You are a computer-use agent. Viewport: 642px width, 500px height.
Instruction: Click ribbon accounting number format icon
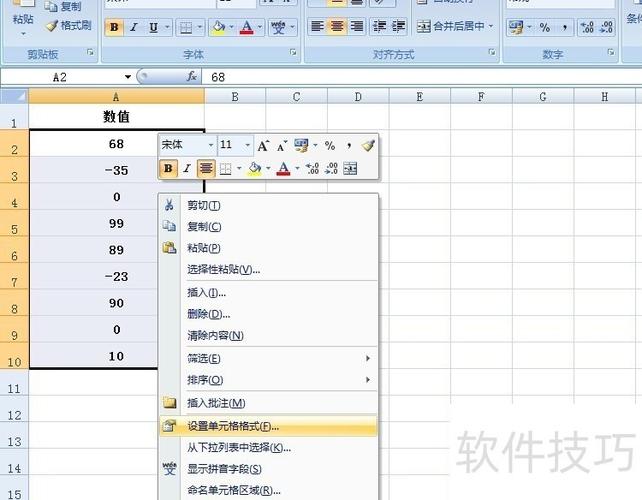click(515, 28)
